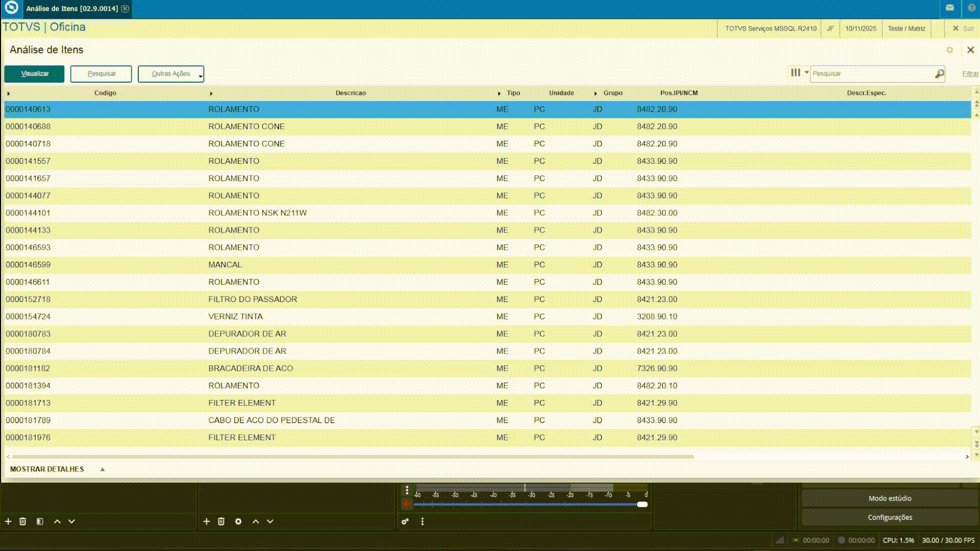
Task: Click the Visualizar button
Action: pos(34,74)
